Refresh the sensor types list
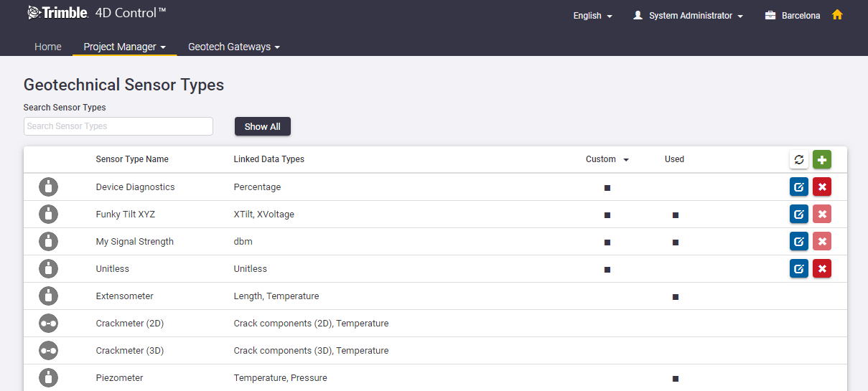Image resolution: width=868 pixels, height=391 pixels. pos(799,159)
